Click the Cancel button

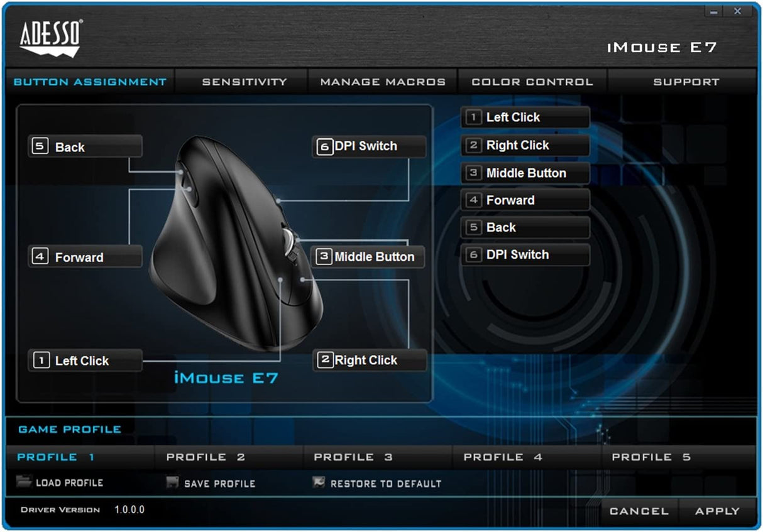pos(639,511)
